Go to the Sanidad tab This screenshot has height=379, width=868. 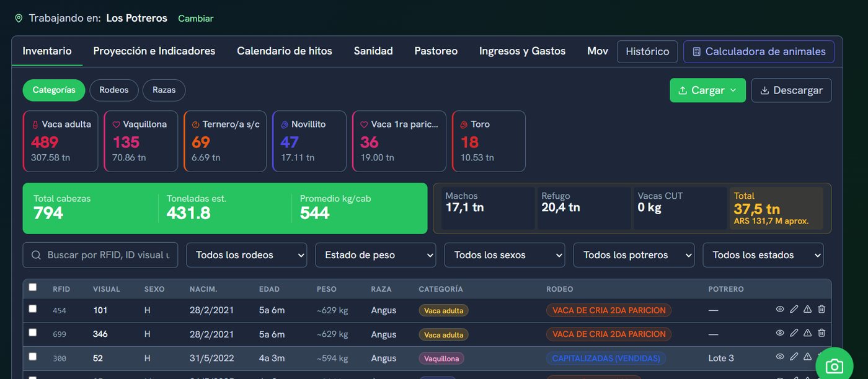[373, 51]
